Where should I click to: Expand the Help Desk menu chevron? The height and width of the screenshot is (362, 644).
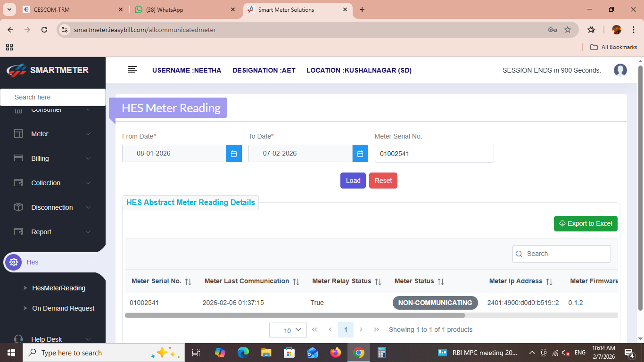point(88,339)
